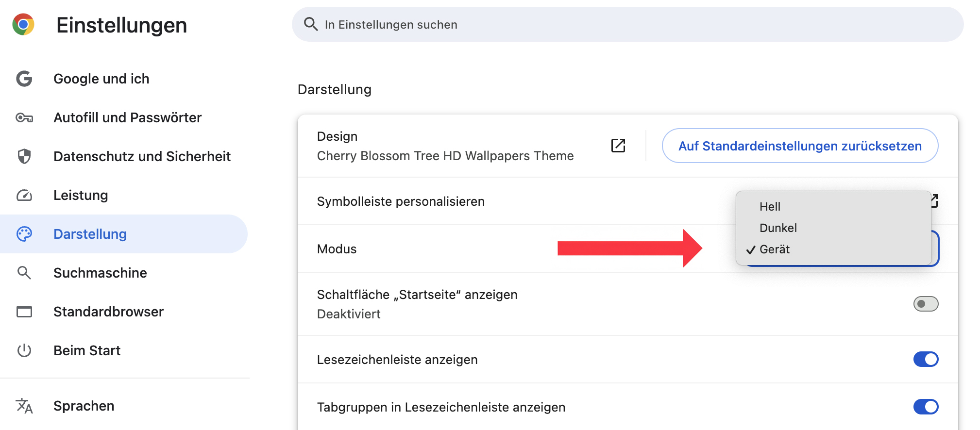
Task: Focus the In Einstellungen suchen field
Action: point(627,24)
